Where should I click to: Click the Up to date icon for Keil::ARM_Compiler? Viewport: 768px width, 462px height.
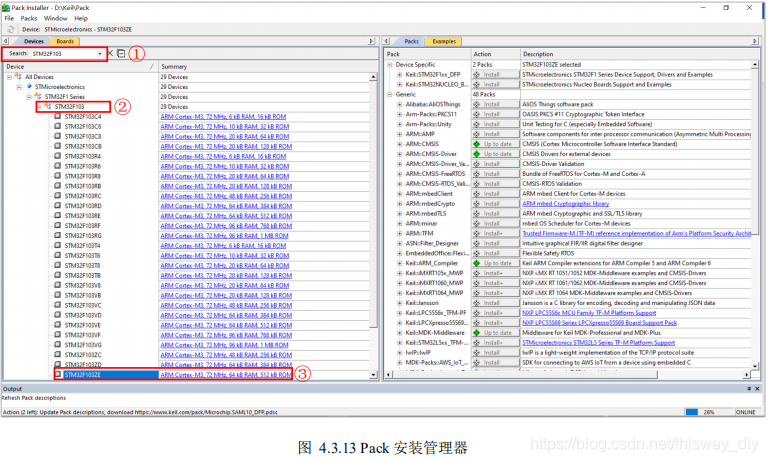[x=476, y=263]
